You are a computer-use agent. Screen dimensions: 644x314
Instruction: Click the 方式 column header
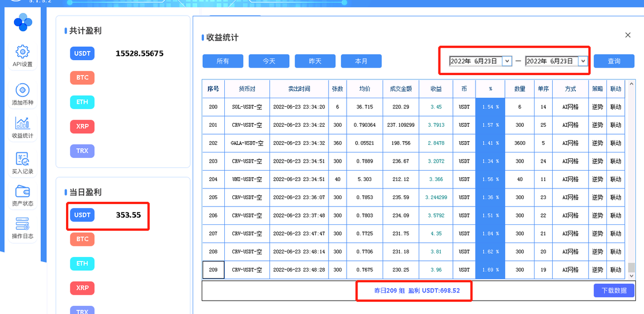570,89
